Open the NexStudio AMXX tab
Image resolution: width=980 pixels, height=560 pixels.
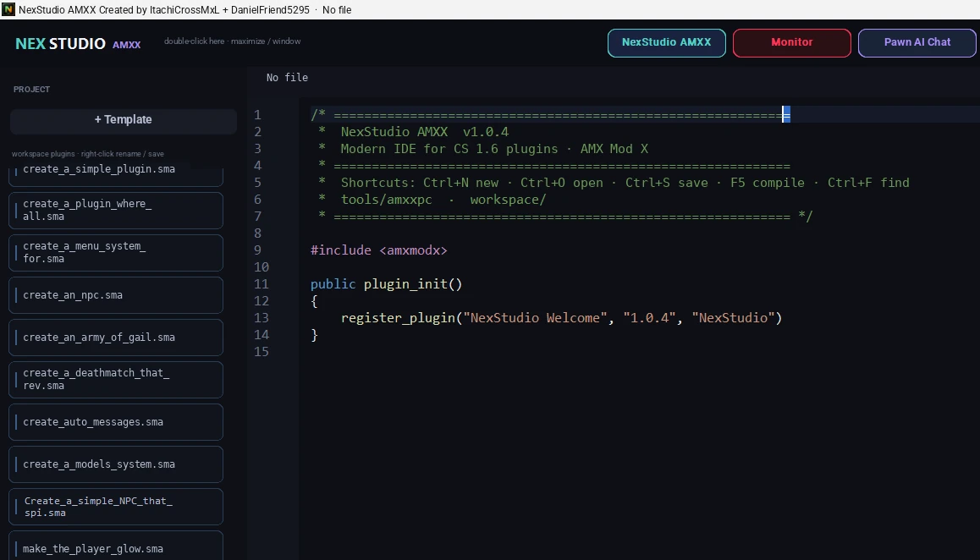[666, 42]
